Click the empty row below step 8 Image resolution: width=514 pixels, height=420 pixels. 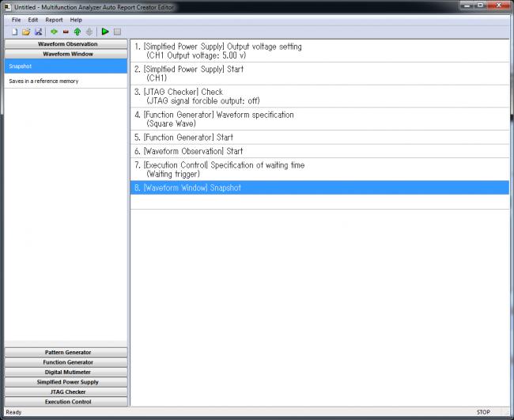point(319,202)
